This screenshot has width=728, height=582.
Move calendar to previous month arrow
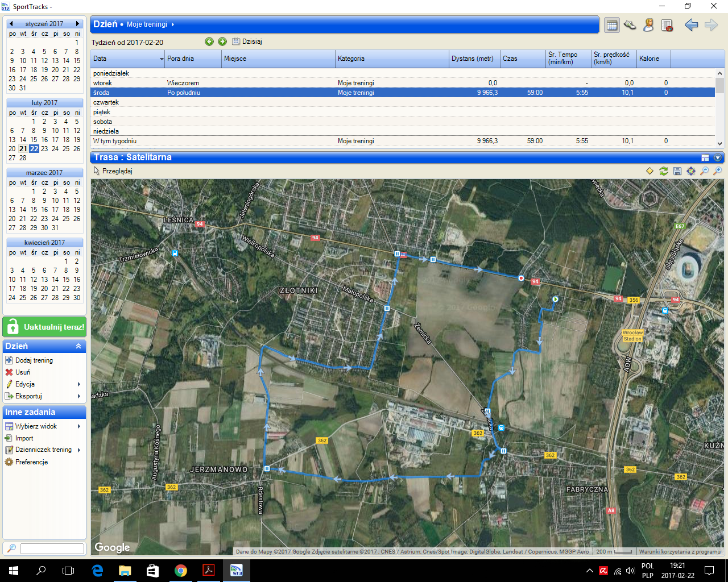(x=11, y=23)
